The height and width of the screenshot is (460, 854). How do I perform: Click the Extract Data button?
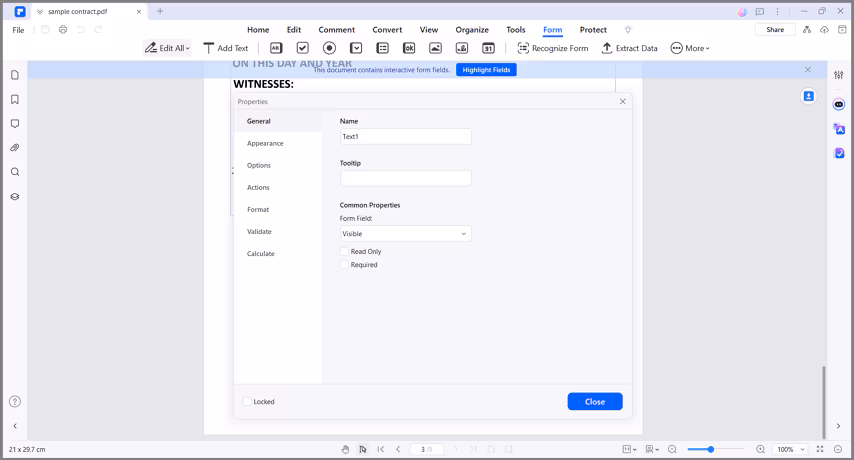pyautogui.click(x=630, y=48)
